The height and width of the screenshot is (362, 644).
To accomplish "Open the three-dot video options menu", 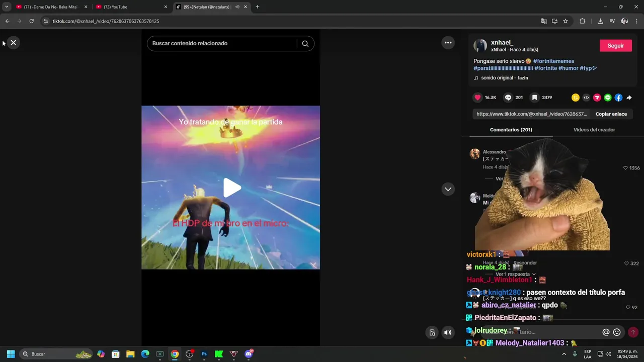I will click(x=448, y=43).
